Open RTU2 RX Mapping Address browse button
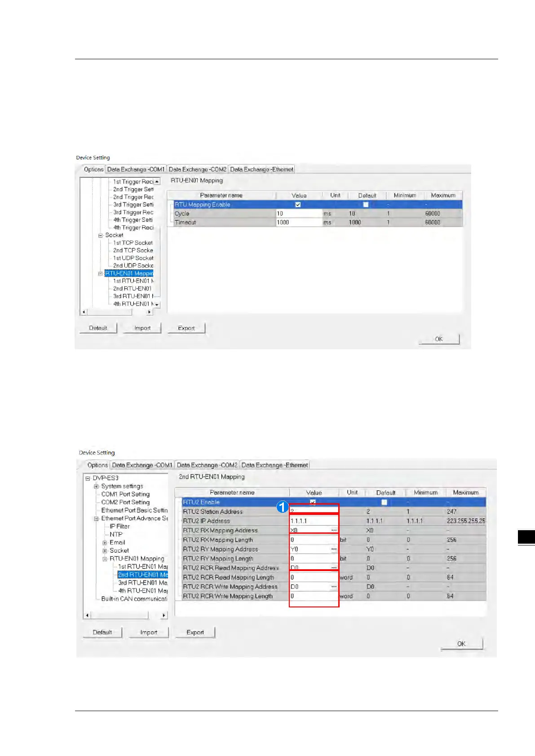 coord(334,530)
